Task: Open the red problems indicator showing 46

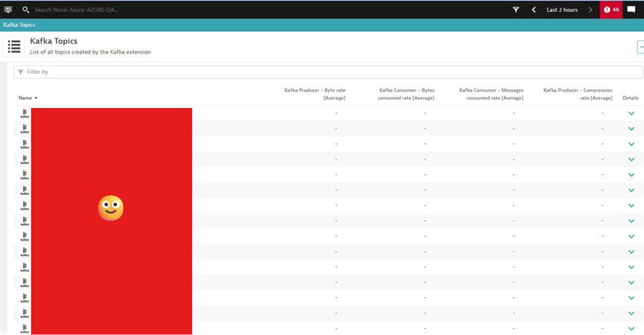Action: point(611,10)
